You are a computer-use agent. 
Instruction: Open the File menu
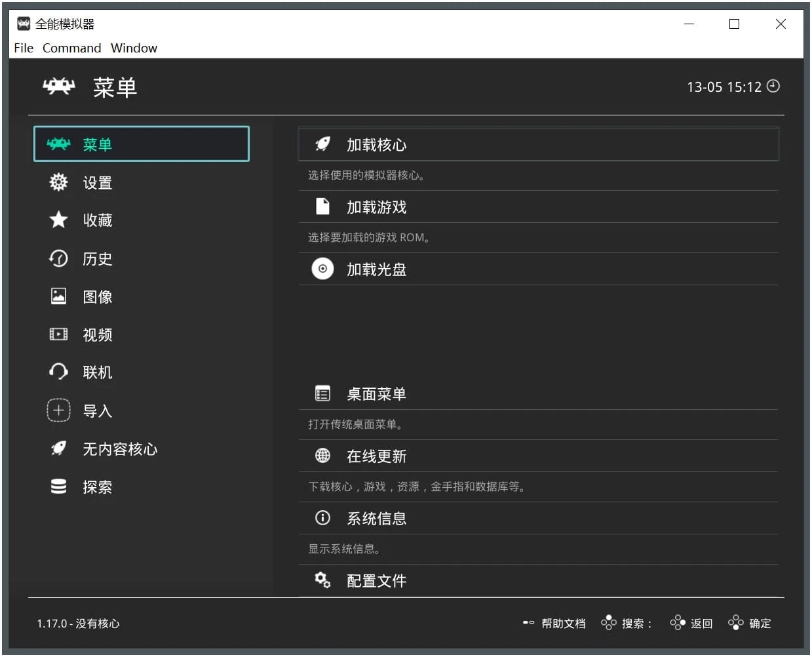24,48
